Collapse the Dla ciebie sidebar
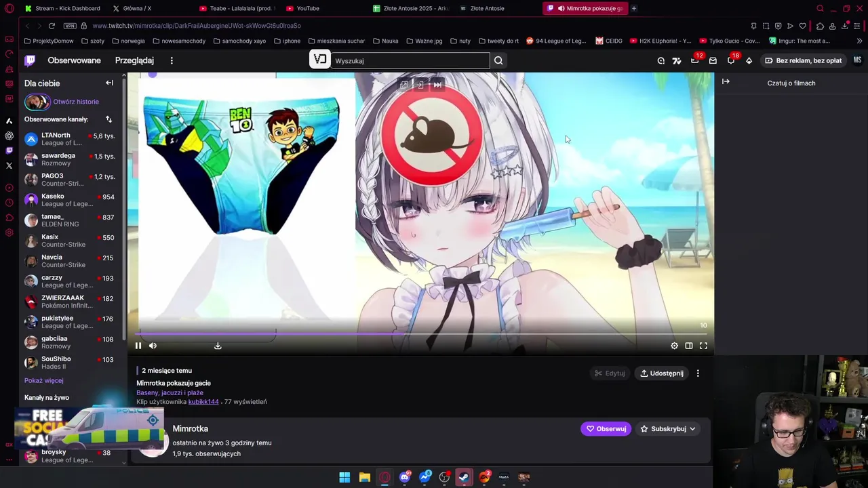The width and height of the screenshot is (868, 488). coord(109,83)
